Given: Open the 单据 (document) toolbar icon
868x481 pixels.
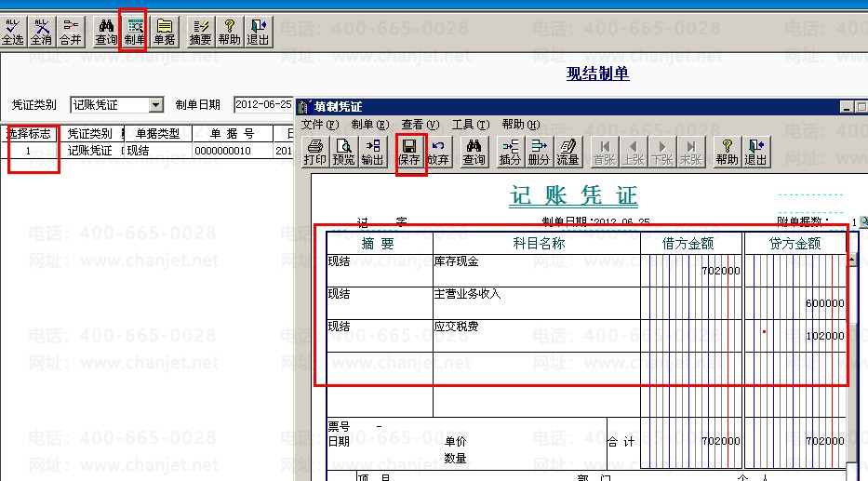Looking at the screenshot, I should (x=165, y=33).
